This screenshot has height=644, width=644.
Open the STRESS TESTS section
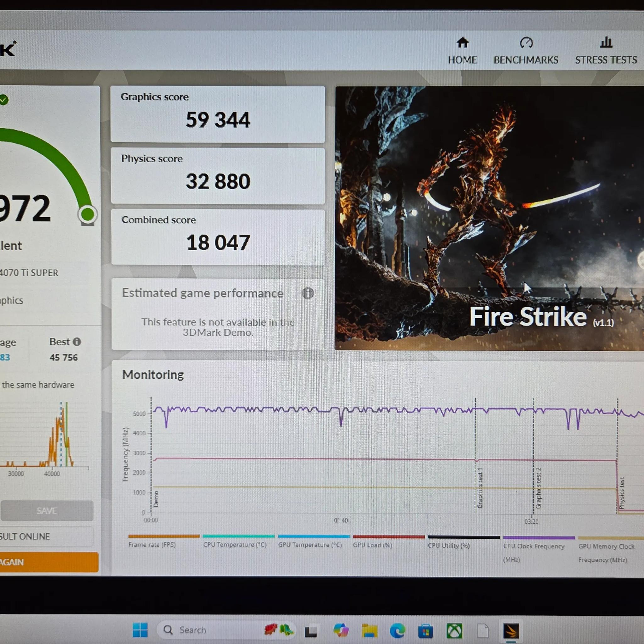pyautogui.click(x=606, y=50)
